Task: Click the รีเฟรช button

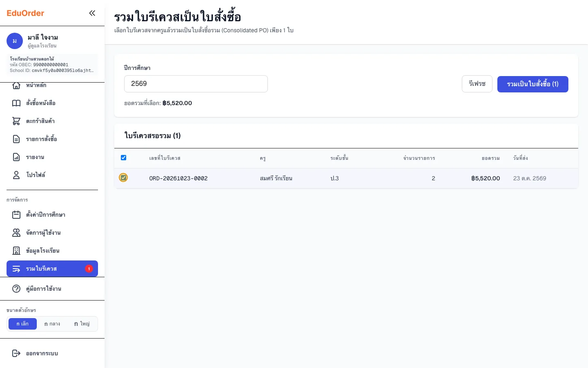Action: [477, 84]
